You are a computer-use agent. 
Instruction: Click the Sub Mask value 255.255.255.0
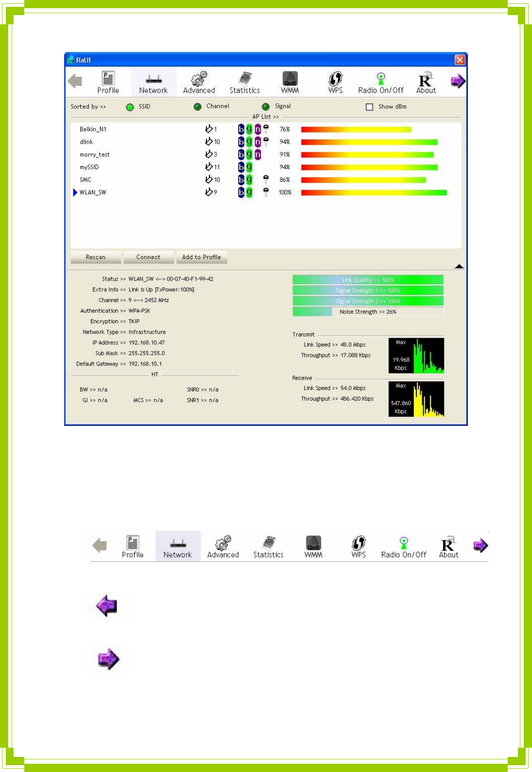pos(147,353)
